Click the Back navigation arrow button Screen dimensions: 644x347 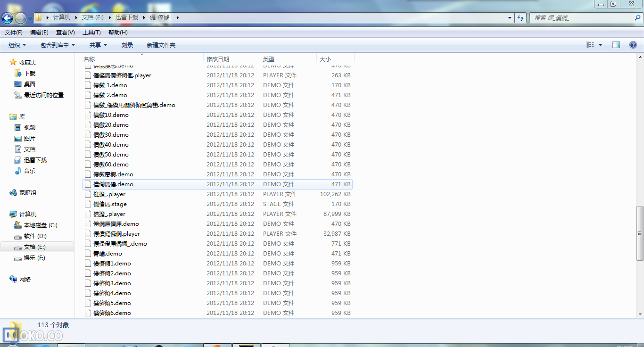click(x=7, y=18)
